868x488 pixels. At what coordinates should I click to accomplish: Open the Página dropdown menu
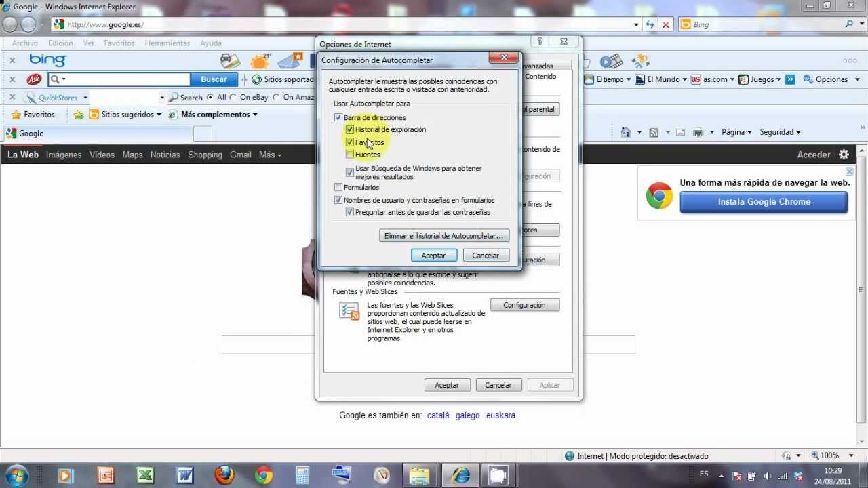tap(736, 132)
